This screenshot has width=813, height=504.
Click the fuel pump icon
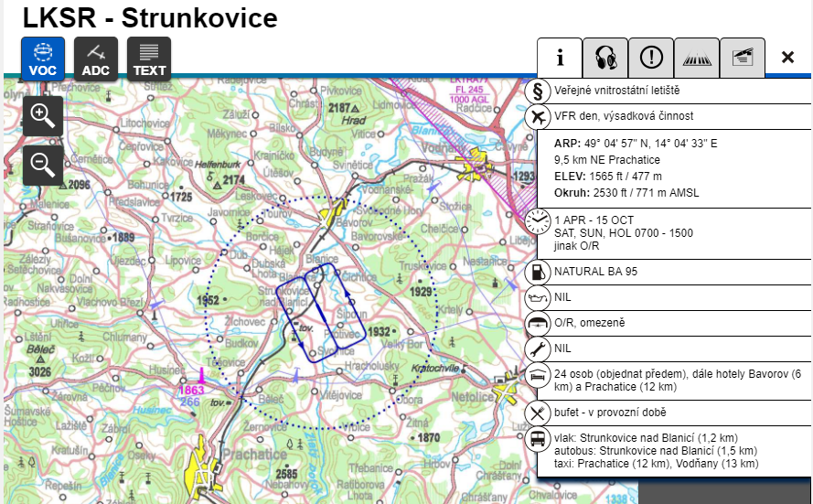pyautogui.click(x=539, y=273)
